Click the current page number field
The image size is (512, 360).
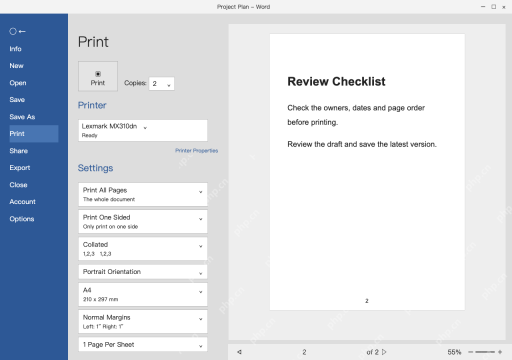pos(304,352)
